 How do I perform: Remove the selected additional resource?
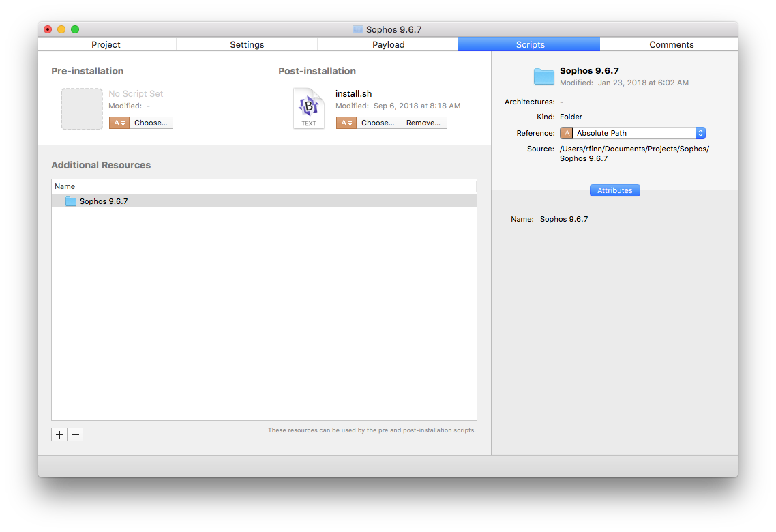(75, 434)
